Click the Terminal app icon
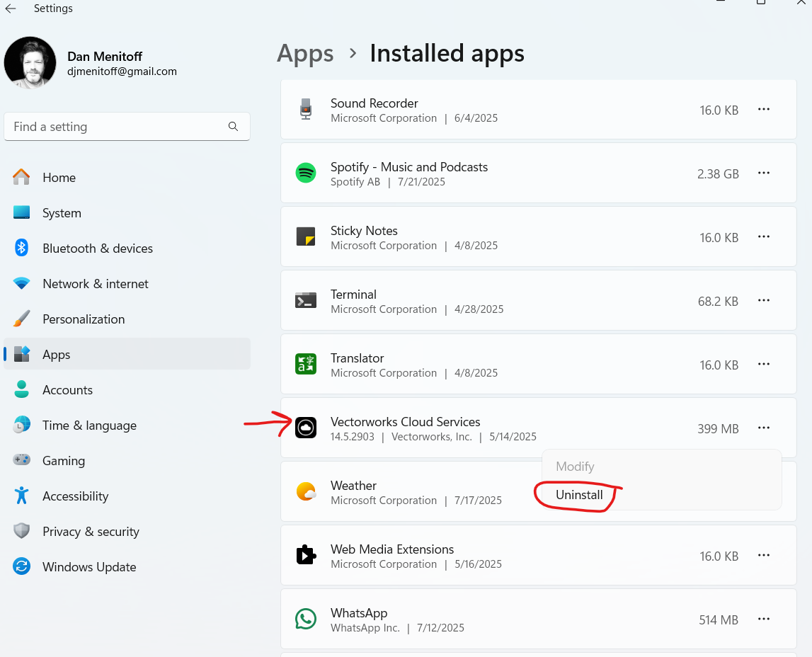The height and width of the screenshot is (657, 812). tap(306, 301)
